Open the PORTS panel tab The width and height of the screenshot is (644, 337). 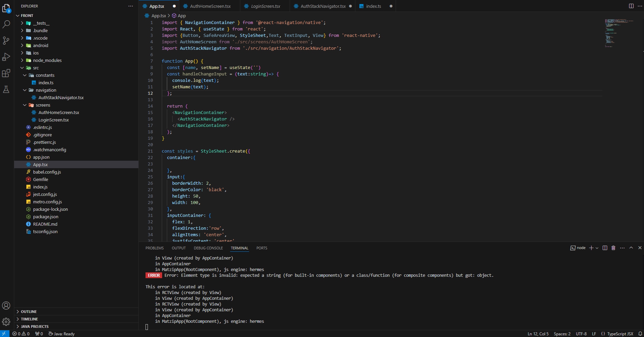(x=262, y=248)
